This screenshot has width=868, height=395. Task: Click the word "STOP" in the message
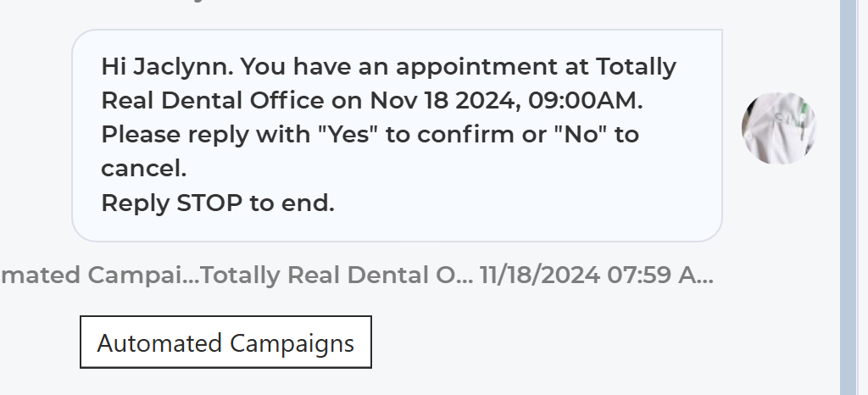click(x=209, y=203)
